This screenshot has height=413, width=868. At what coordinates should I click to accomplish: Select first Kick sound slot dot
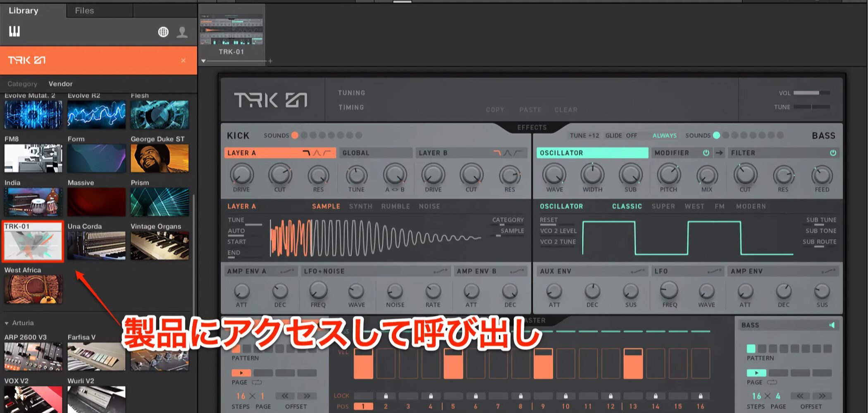coord(295,135)
